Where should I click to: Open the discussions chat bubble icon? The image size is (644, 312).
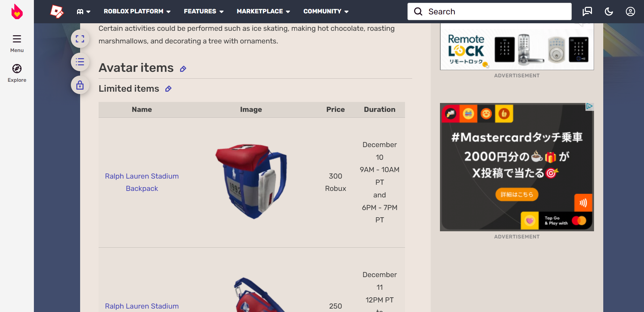587,12
